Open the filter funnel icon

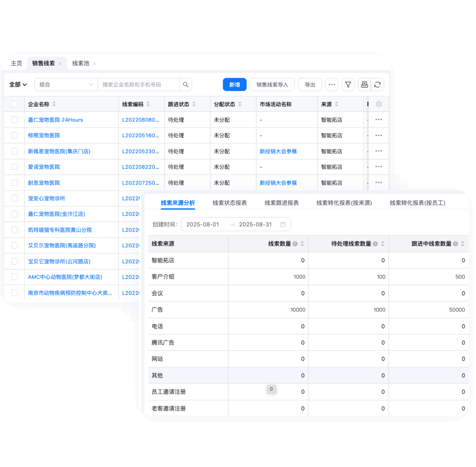[348, 85]
